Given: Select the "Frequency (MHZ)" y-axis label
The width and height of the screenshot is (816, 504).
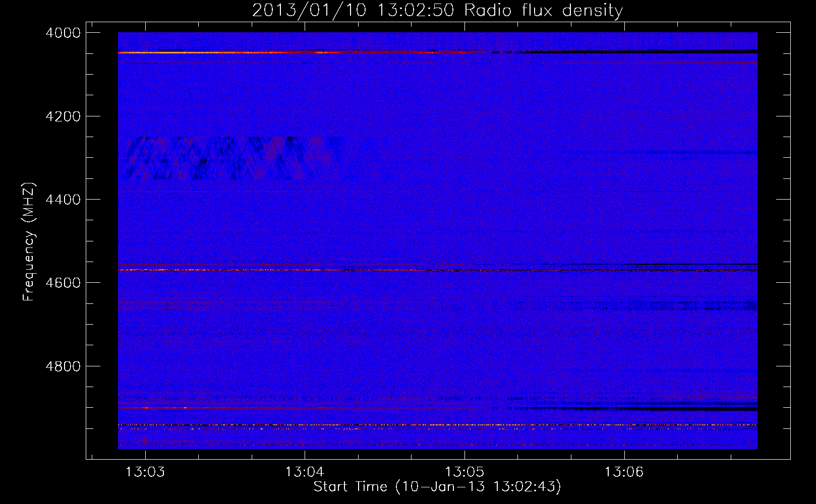Looking at the screenshot, I should tap(29, 242).
